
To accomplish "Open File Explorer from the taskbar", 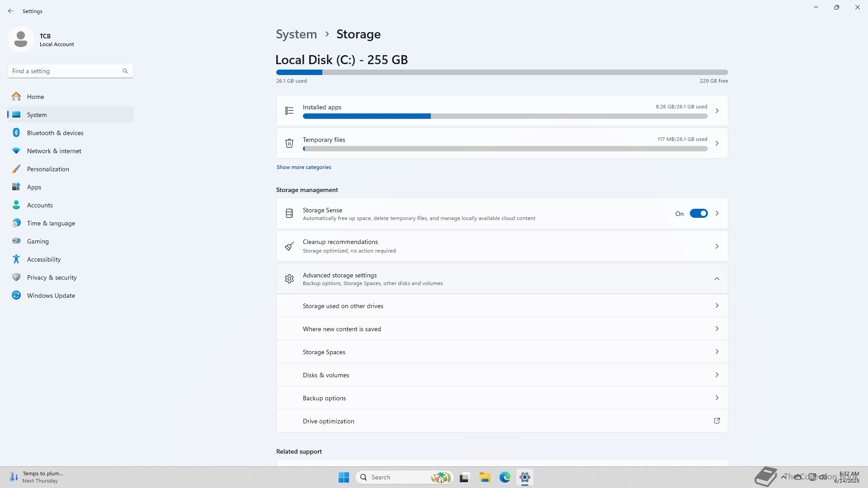I will (x=485, y=477).
